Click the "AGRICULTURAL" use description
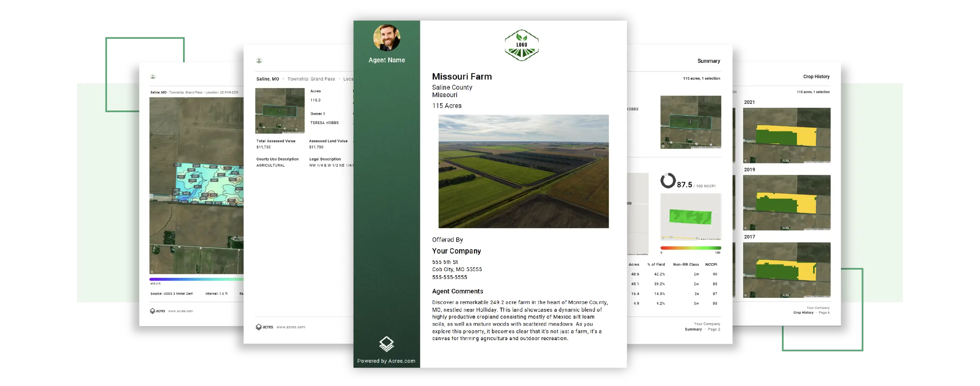The height and width of the screenshot is (386, 980). [270, 165]
